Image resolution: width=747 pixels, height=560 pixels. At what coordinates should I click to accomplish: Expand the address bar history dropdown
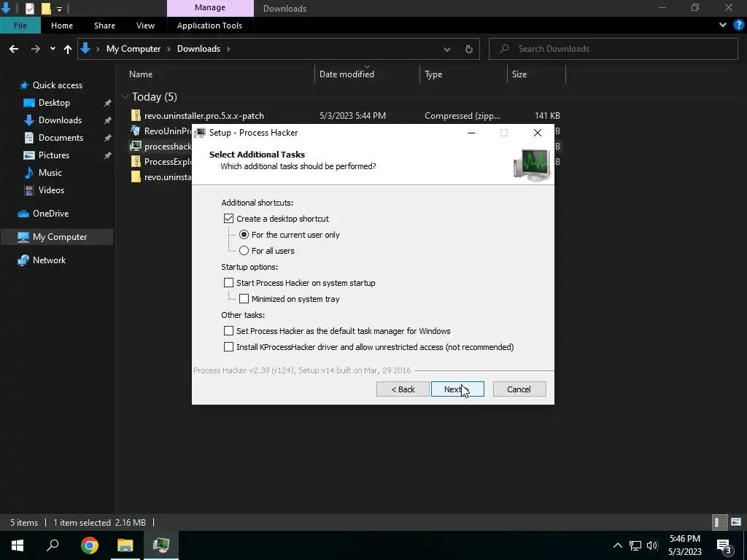pos(447,49)
